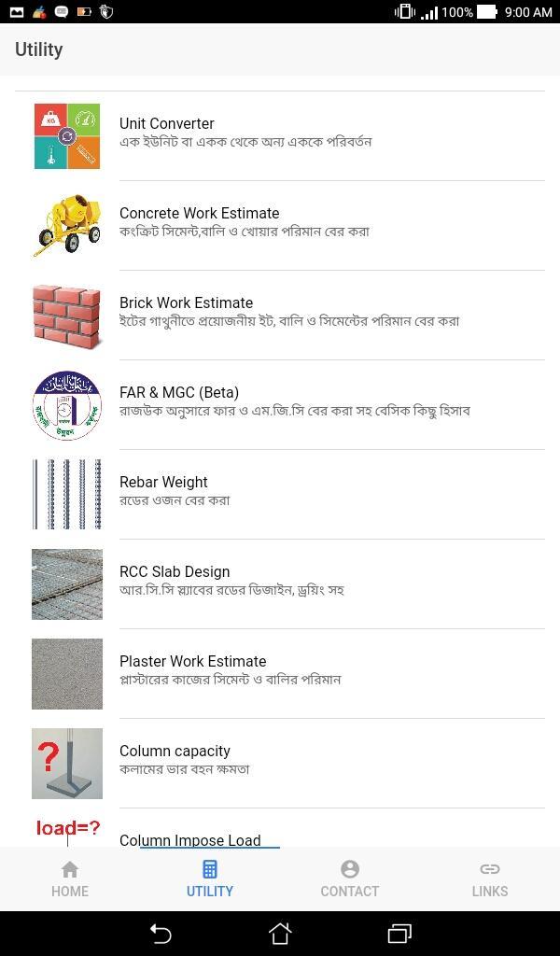
Task: Open Concrete Work Estimate text label
Action: 200,214
